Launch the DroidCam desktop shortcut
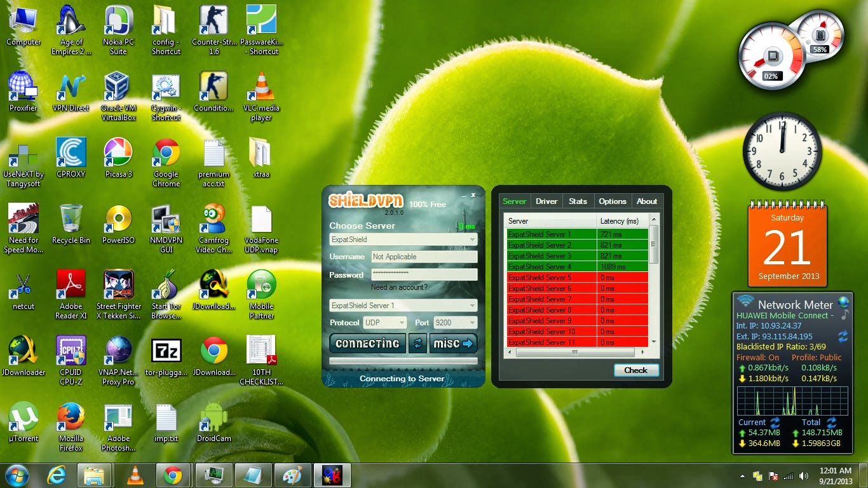 click(x=214, y=422)
